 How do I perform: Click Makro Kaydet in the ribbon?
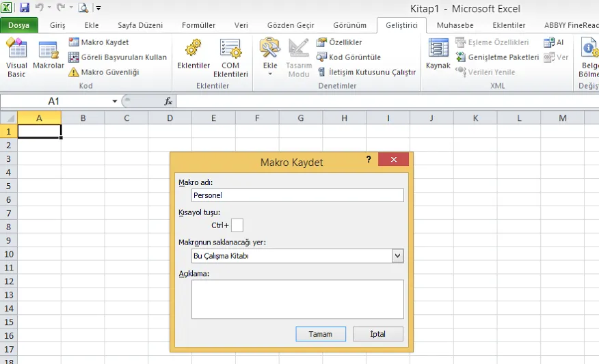[x=104, y=42]
